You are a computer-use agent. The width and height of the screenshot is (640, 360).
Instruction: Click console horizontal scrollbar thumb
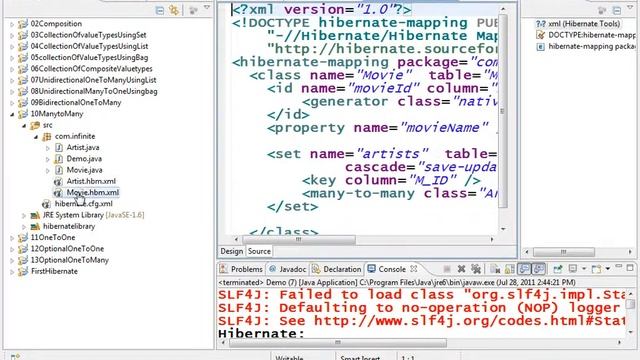click(338, 342)
